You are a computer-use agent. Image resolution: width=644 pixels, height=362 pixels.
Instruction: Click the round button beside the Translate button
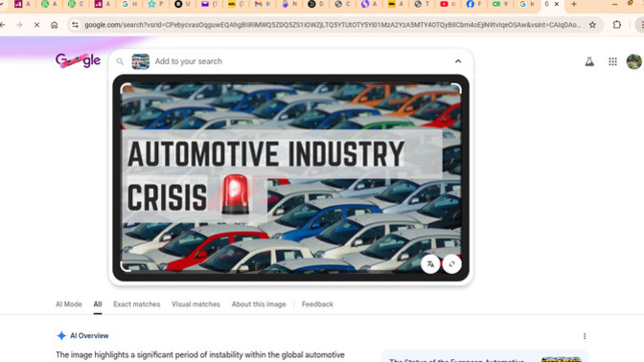(451, 264)
